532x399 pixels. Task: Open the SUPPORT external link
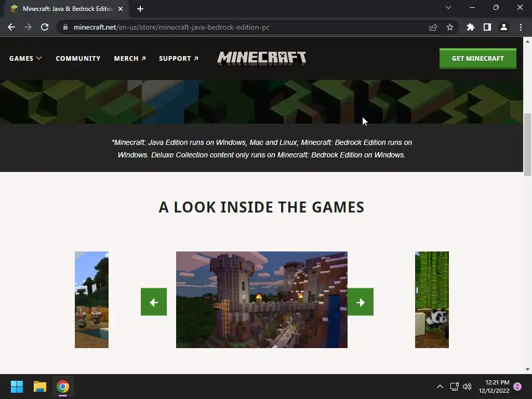[x=179, y=58]
